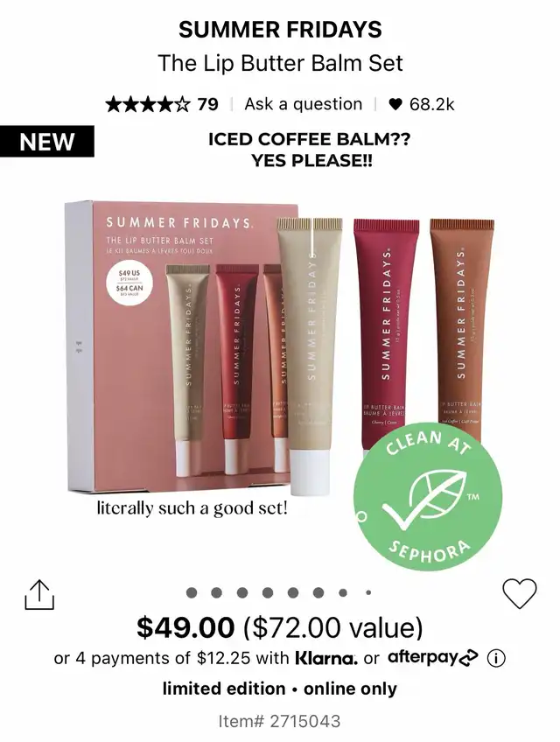Tap the filled heart icon next to 68.2k
The width and height of the screenshot is (560, 742).
[395, 104]
